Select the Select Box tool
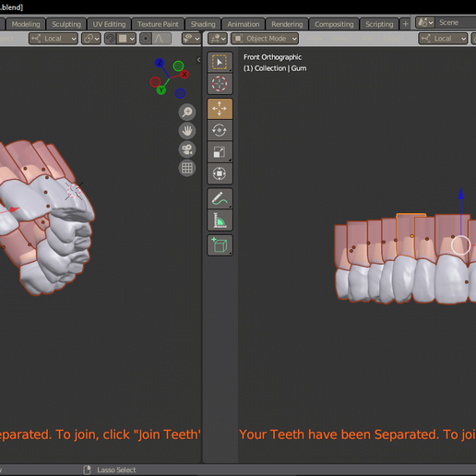 pyautogui.click(x=220, y=62)
